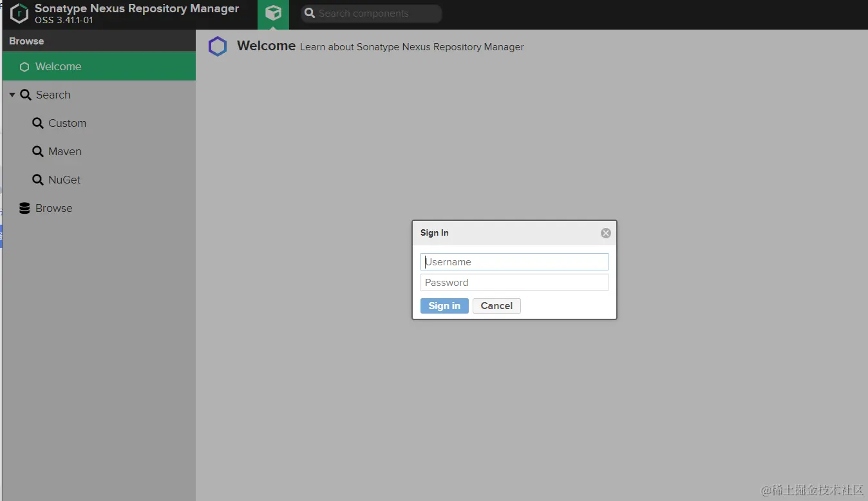Click the Browse panel header

(99, 41)
